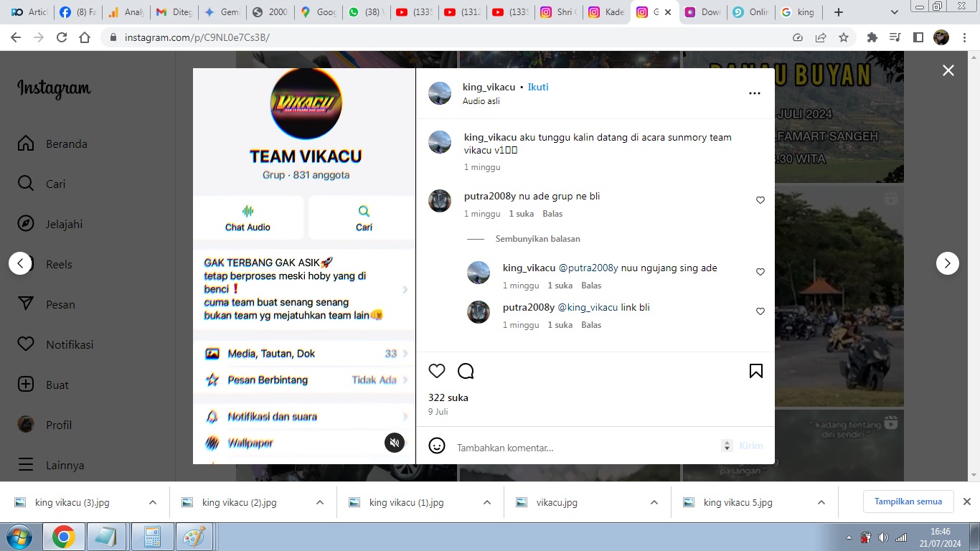Open Pesan messages icon in sidebar
This screenshot has width=980, height=551.
coord(26,304)
